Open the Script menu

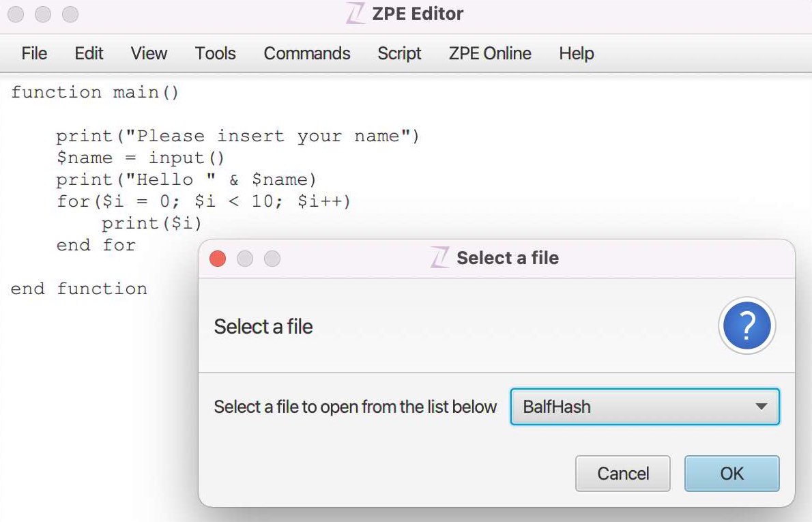399,53
